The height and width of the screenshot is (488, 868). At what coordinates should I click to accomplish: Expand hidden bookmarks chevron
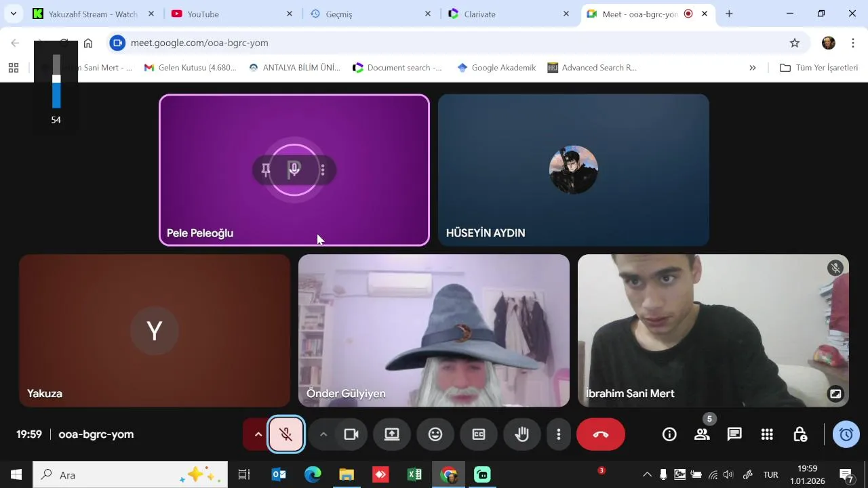coord(752,68)
